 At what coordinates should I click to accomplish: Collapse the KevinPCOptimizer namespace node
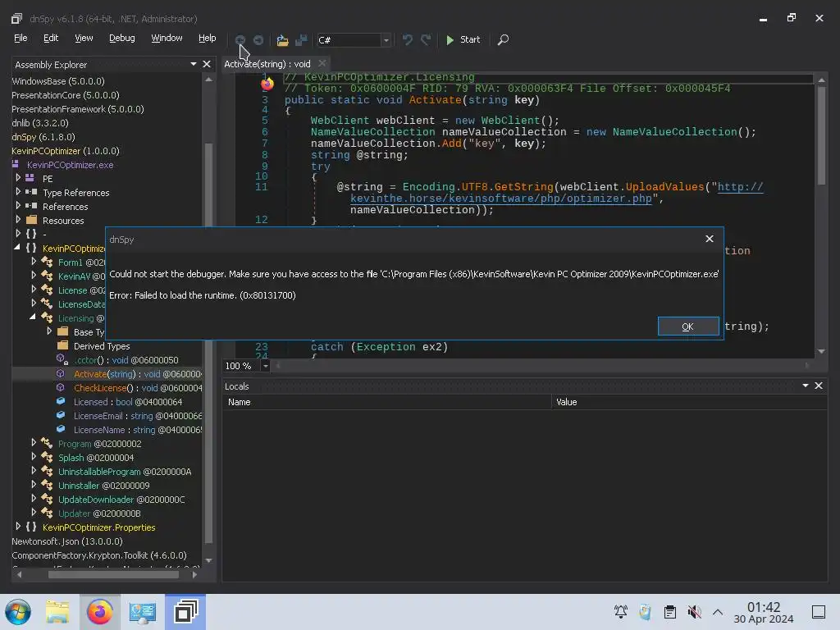tap(17, 248)
